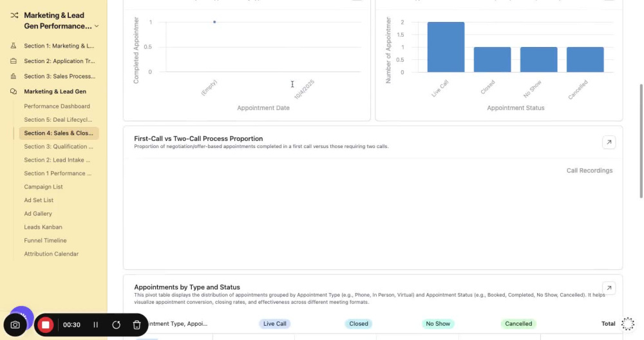Click the chat bubbles icon for Marketing & Lead Gen
This screenshot has width=644, height=340.
14,91
